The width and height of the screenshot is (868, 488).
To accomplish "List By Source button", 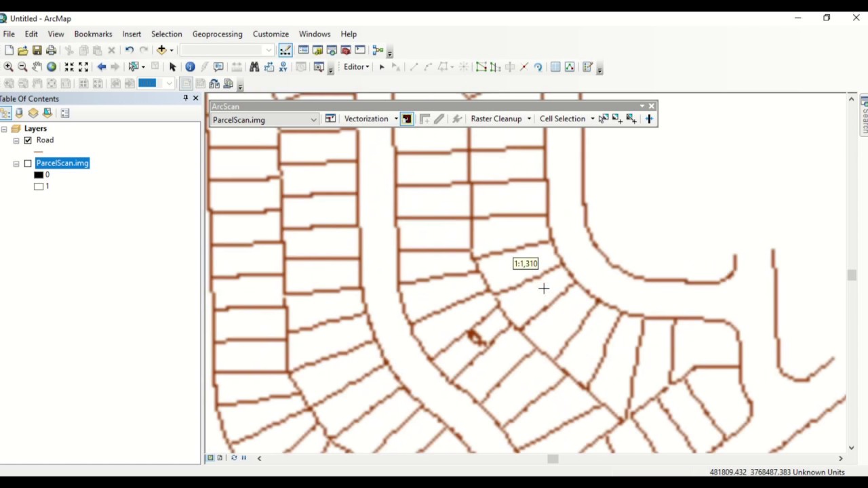I will tap(19, 113).
